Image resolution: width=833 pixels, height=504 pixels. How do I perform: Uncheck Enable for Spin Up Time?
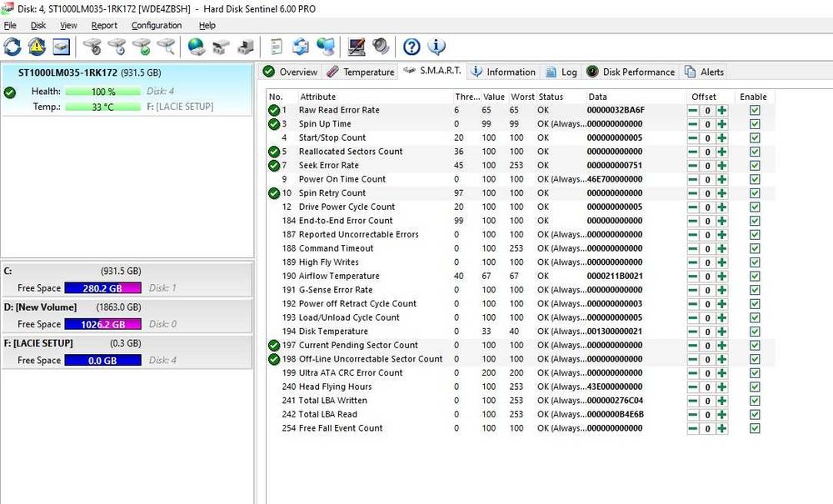(x=755, y=124)
